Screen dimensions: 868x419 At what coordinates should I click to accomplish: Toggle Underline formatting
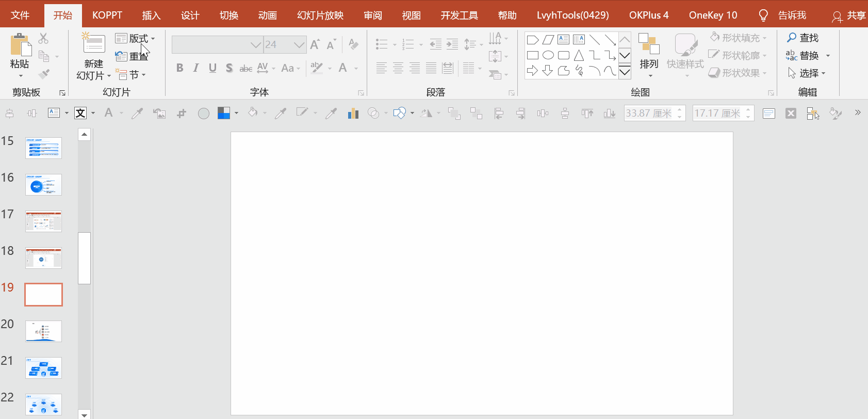[212, 68]
